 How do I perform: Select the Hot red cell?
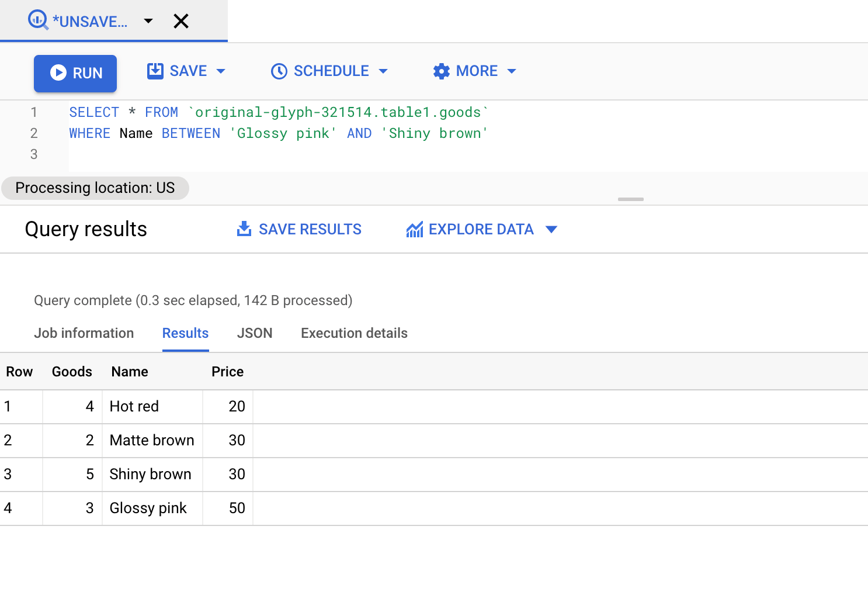(x=152, y=406)
